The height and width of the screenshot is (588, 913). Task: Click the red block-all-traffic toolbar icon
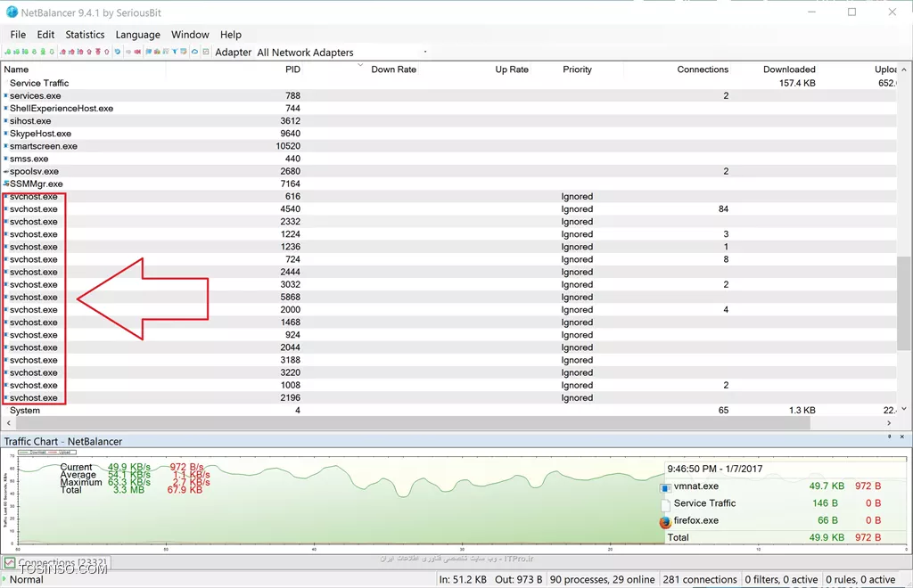137,52
